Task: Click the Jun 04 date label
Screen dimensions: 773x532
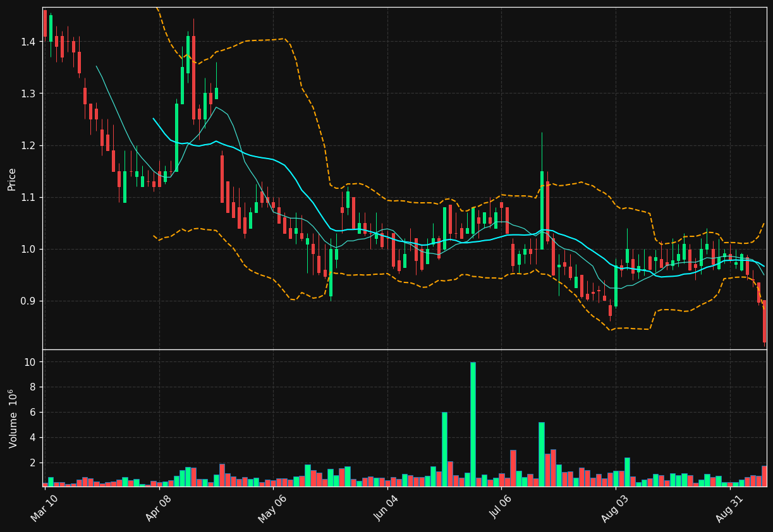Action: click(x=387, y=509)
